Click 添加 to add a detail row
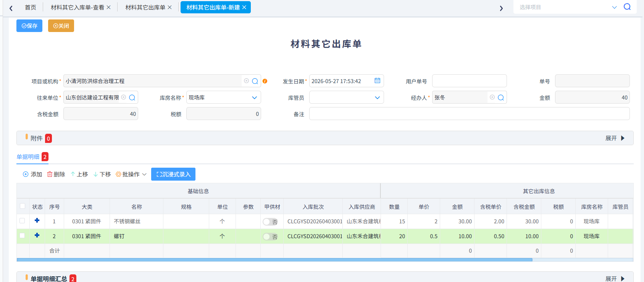 [32, 174]
